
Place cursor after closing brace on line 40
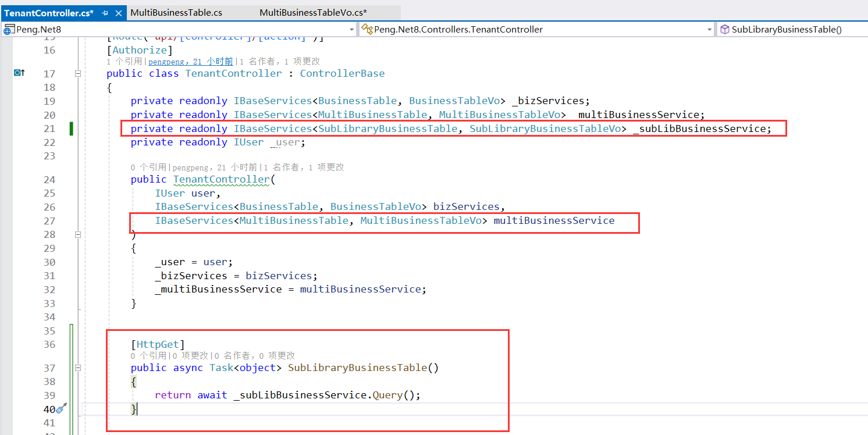(x=137, y=409)
